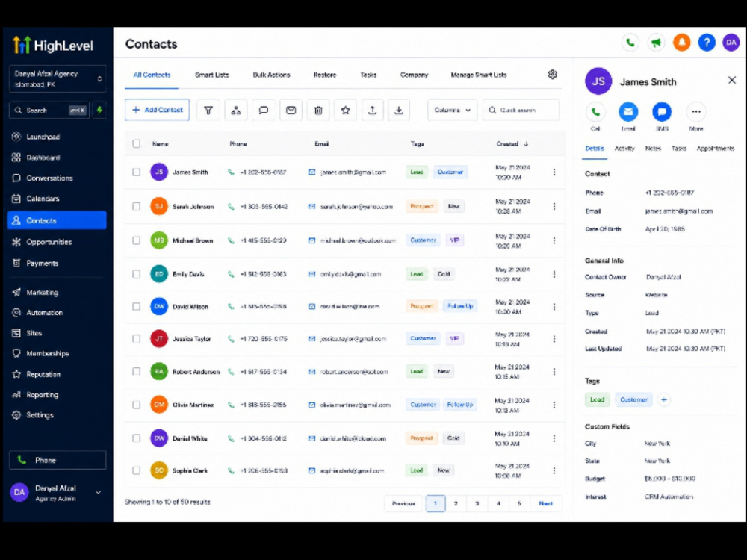Open the Manage Smart Lists tab

point(478,75)
